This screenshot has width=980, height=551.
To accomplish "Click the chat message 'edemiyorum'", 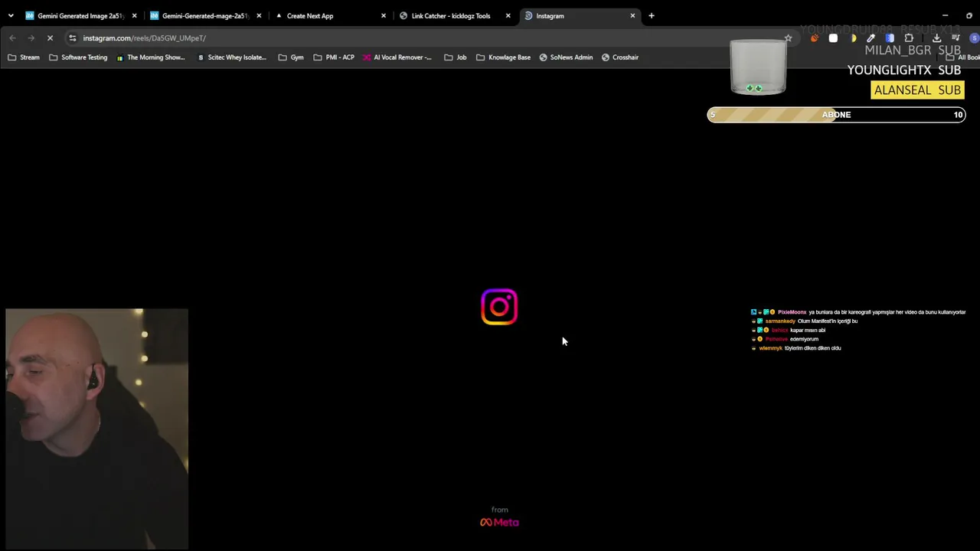I will pos(804,339).
